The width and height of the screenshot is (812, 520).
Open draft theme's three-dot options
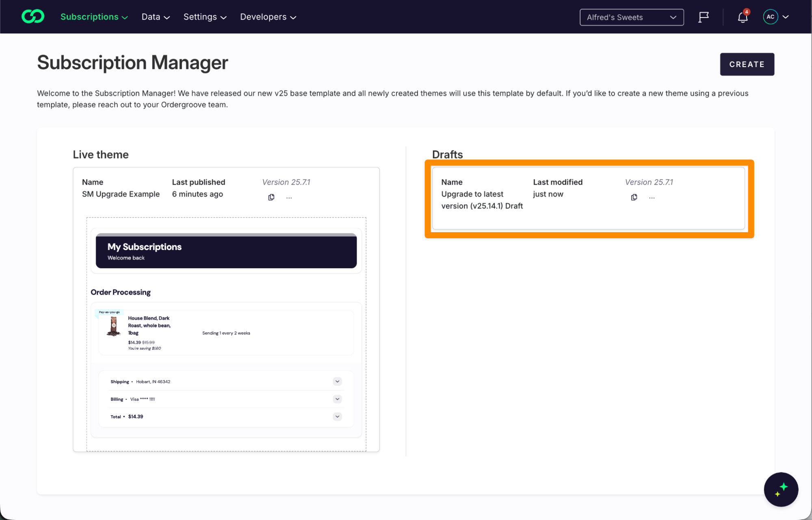tap(652, 197)
